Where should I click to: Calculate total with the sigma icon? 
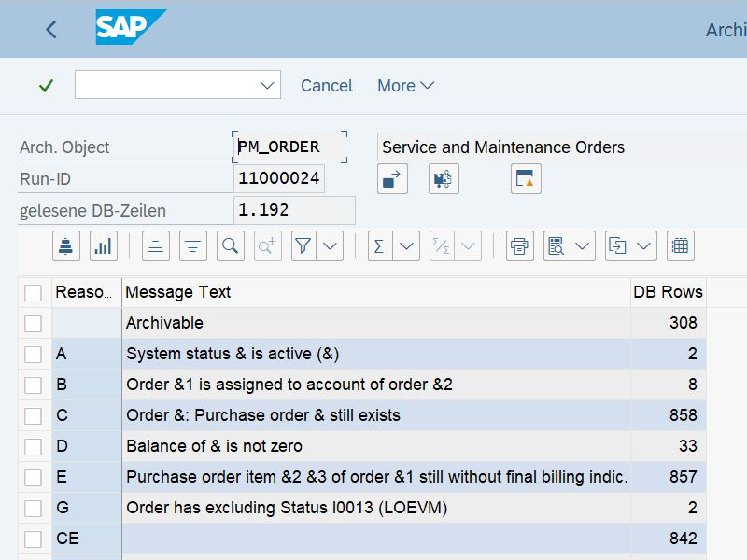[x=380, y=246]
